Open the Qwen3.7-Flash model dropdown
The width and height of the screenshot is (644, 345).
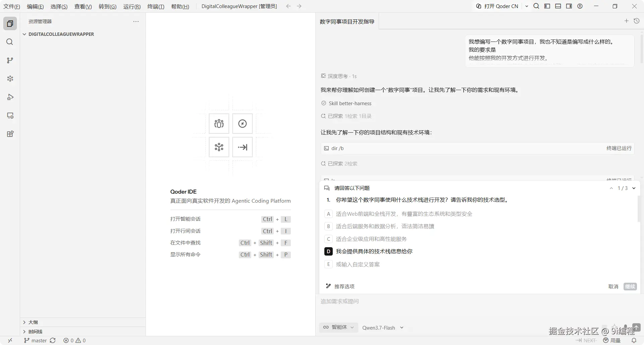(383, 328)
